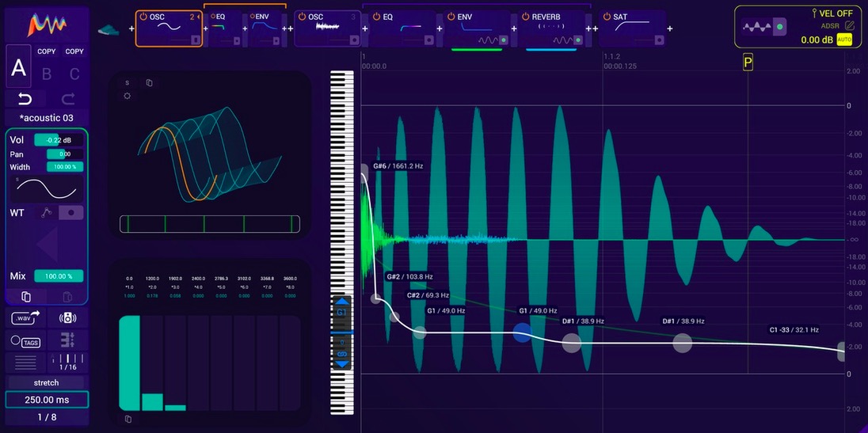Lower keyboard note with down arrow

341,364
